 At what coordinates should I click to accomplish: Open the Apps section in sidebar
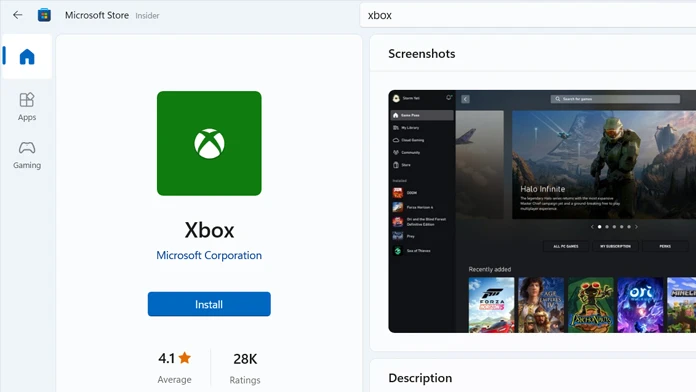click(27, 107)
